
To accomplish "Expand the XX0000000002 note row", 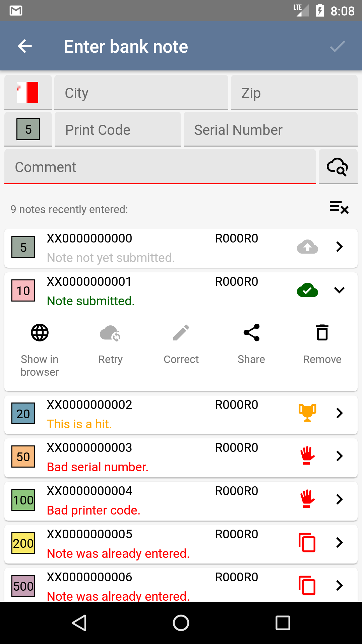I will tap(340, 413).
